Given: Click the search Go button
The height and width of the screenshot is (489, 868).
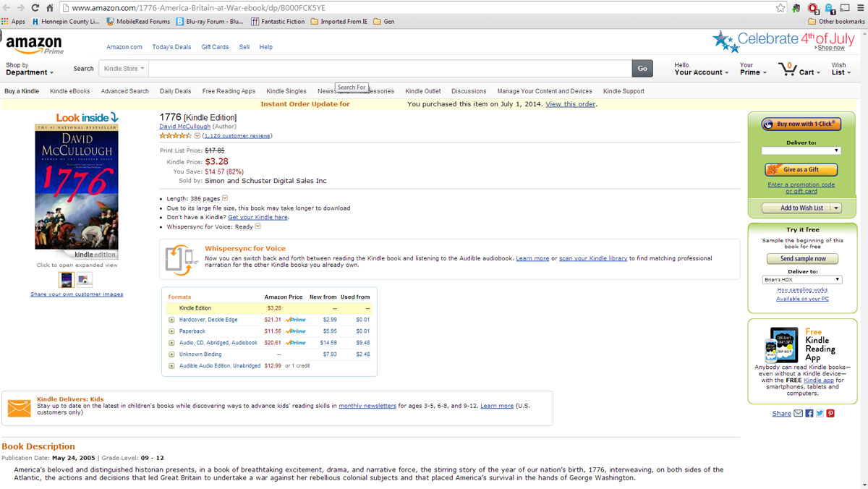Looking at the screenshot, I should pyautogui.click(x=642, y=69).
